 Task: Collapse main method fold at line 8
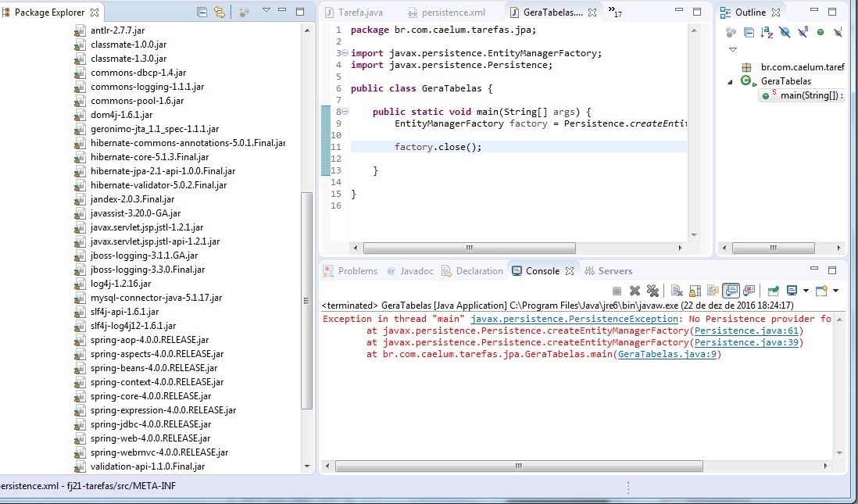click(x=345, y=112)
